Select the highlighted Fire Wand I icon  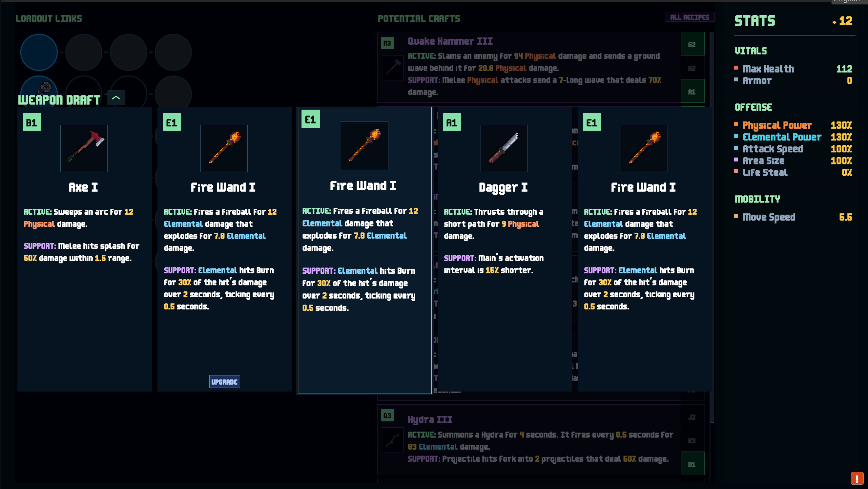click(x=364, y=146)
